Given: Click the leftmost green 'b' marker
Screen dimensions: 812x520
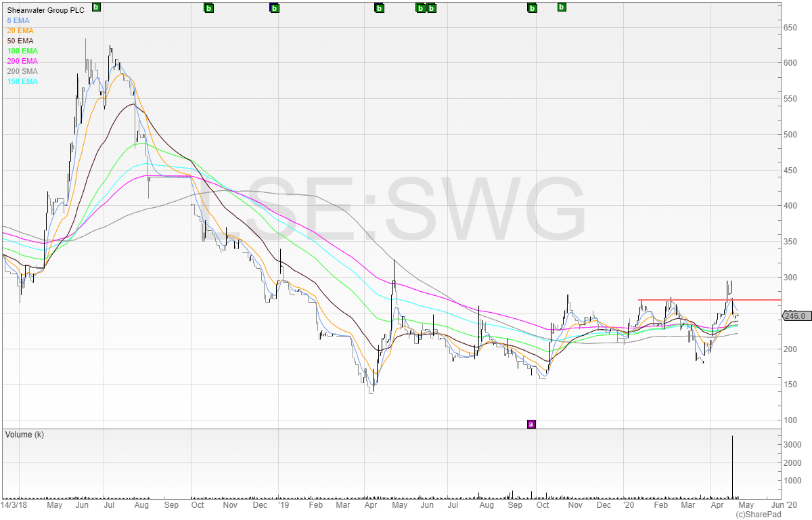Looking at the screenshot, I should pyautogui.click(x=95, y=7).
